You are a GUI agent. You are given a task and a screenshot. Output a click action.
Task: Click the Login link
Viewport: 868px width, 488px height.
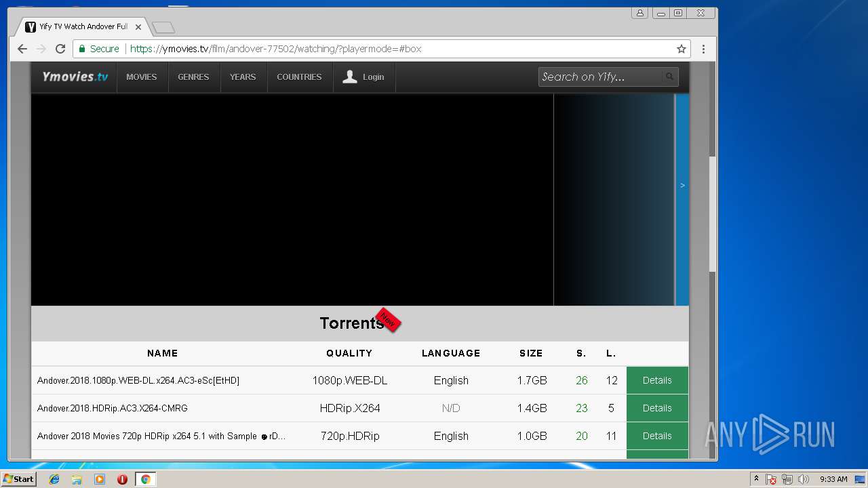(373, 77)
